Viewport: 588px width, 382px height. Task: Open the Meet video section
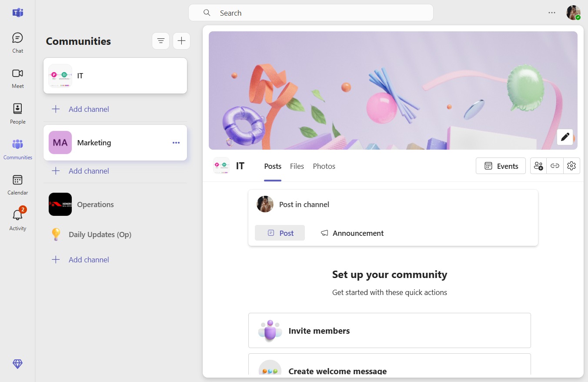(17, 78)
